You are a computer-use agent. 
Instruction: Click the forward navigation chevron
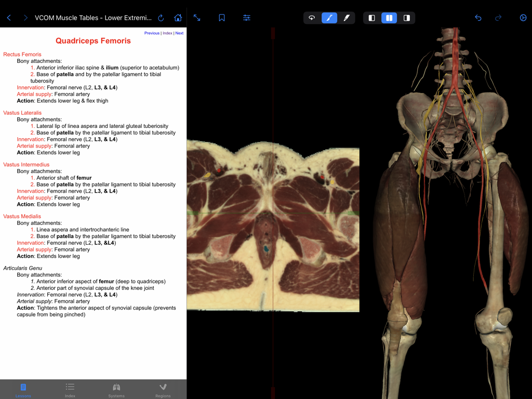tap(25, 17)
